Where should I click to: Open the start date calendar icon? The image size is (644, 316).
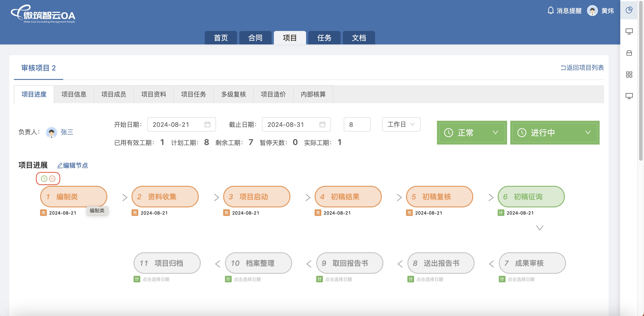click(x=207, y=124)
